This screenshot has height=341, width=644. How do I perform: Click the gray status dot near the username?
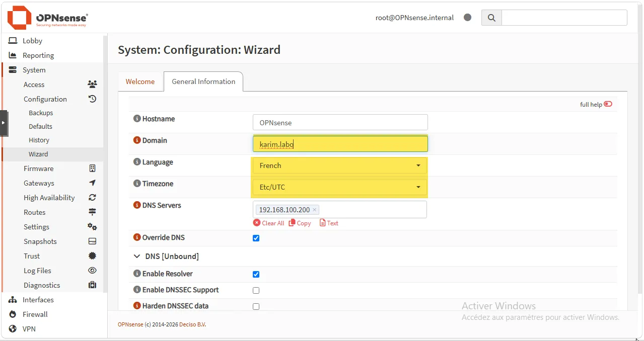point(467,18)
